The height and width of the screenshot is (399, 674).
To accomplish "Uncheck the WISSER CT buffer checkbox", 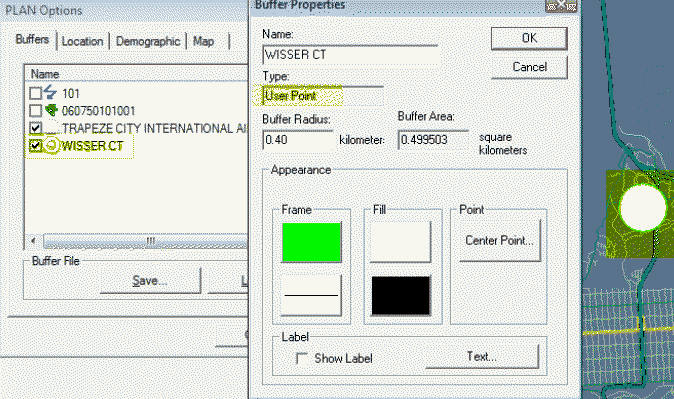I will (35, 146).
